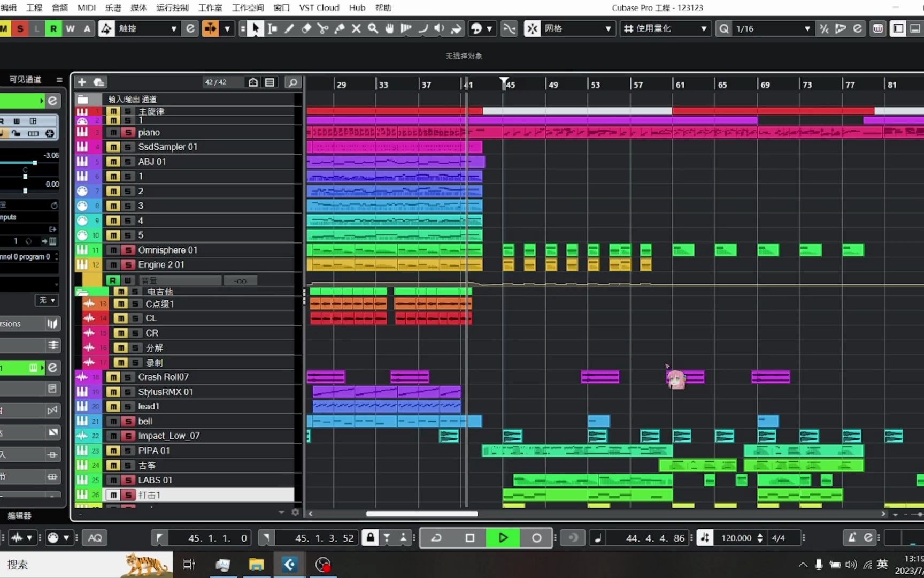The height and width of the screenshot is (578, 924).
Task: Open the 触控 automation mode dropdown
Action: tap(148, 28)
